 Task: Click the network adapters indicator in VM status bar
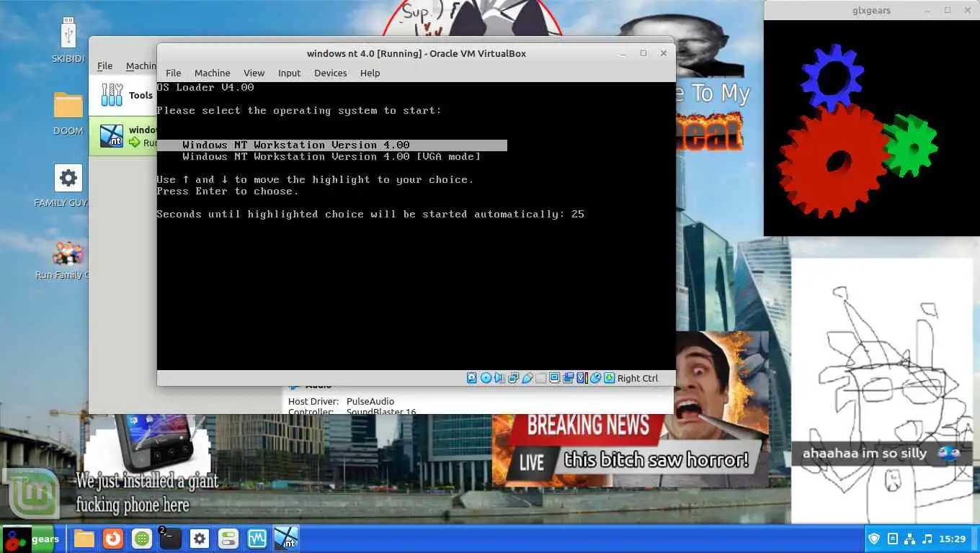pyautogui.click(x=514, y=378)
